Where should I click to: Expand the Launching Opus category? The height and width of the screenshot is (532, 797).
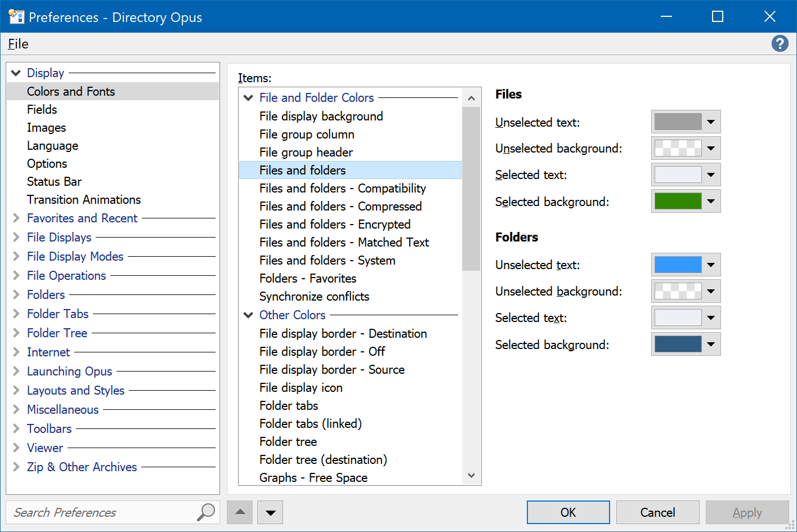point(16,371)
